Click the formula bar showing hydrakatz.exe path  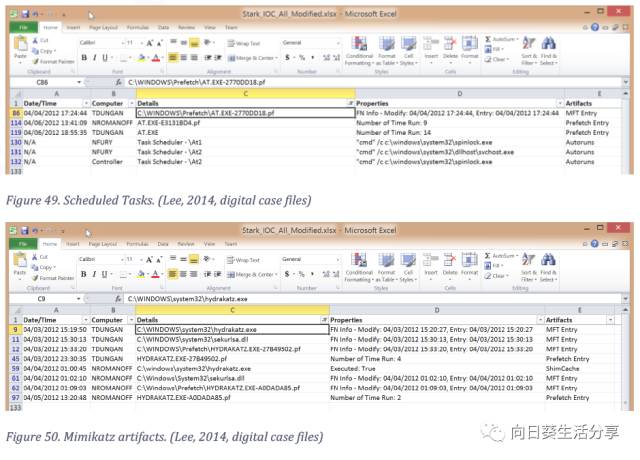tap(373, 299)
